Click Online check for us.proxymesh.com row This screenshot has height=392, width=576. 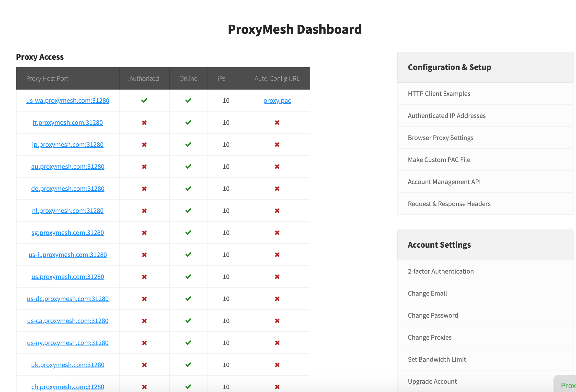pos(188,277)
